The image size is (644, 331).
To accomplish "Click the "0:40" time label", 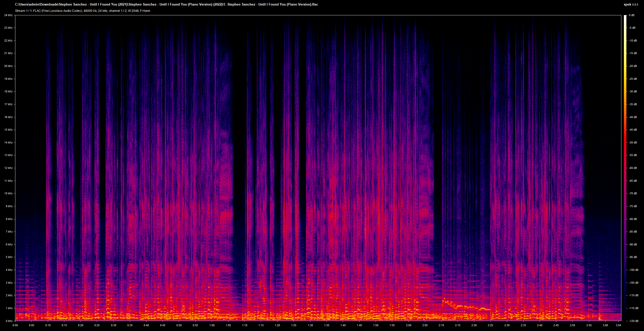I will point(146,325).
